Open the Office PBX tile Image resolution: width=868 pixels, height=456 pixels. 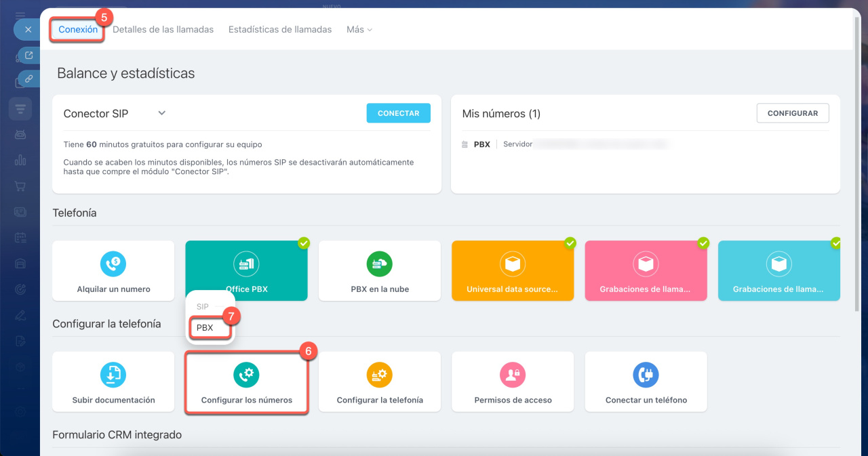pos(246,271)
